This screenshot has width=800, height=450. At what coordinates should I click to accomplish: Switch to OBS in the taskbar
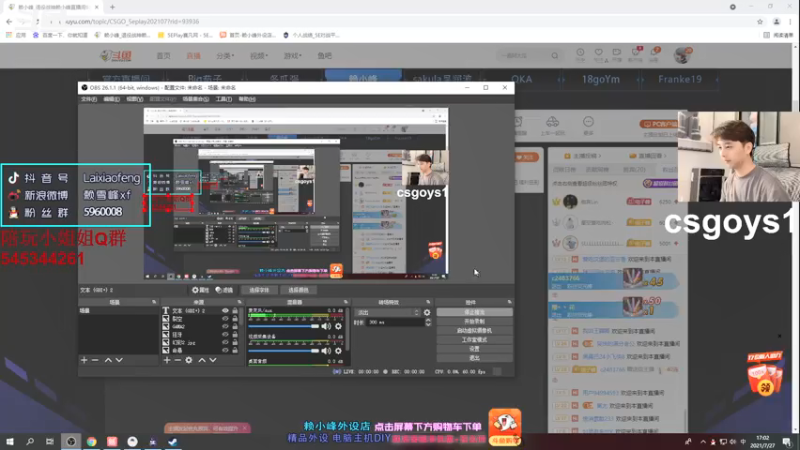[71, 441]
